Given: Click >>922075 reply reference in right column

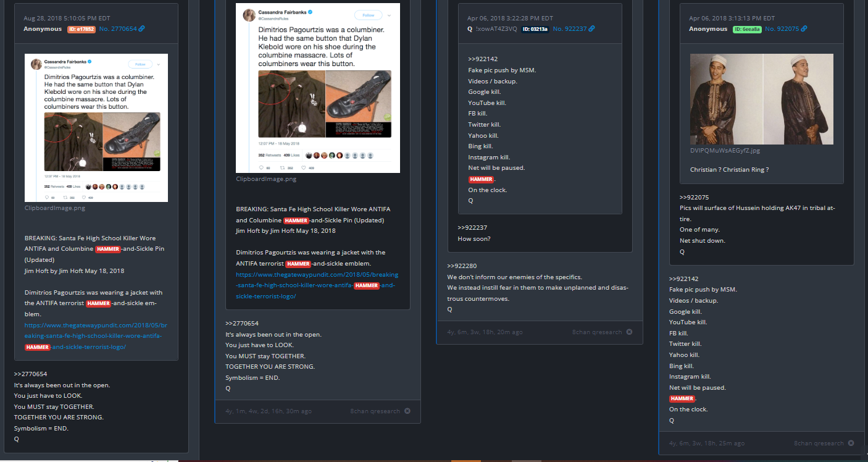Looking at the screenshot, I should pos(695,197).
